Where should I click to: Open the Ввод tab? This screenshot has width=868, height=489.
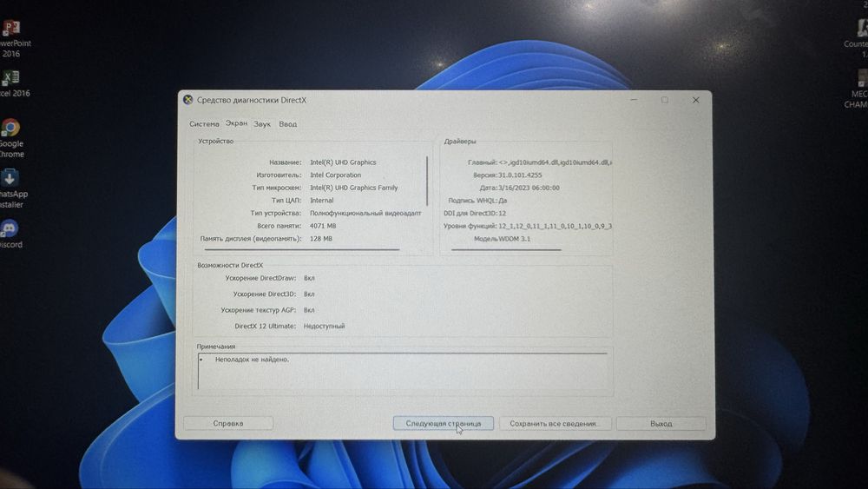coord(288,124)
